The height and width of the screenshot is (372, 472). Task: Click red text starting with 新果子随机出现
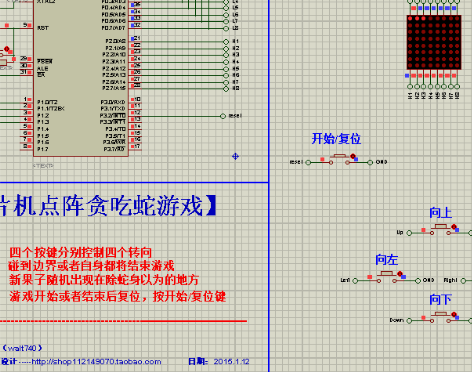(x=104, y=279)
